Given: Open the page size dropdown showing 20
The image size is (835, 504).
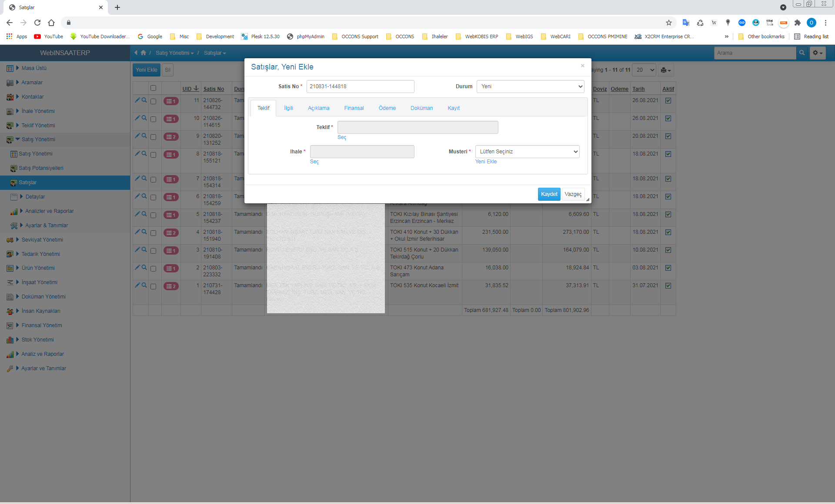Looking at the screenshot, I should click(x=644, y=70).
